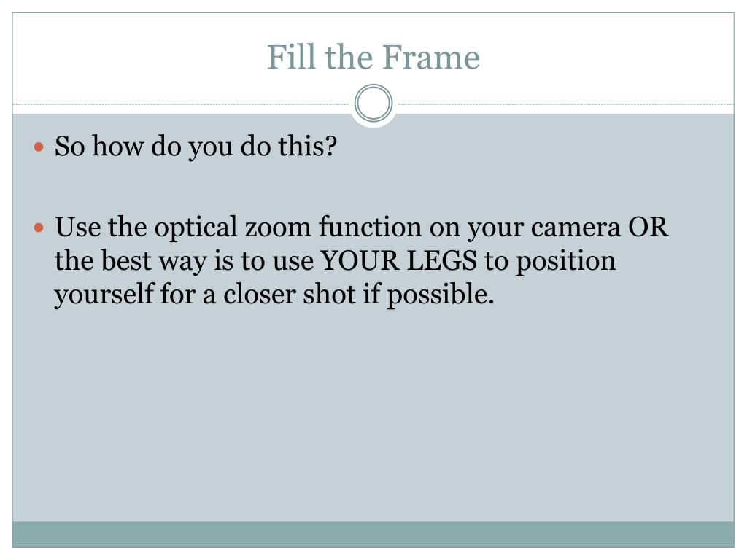747x560 pixels.
Task: Click the dotted divider right of the circle
Action: pos(565,104)
